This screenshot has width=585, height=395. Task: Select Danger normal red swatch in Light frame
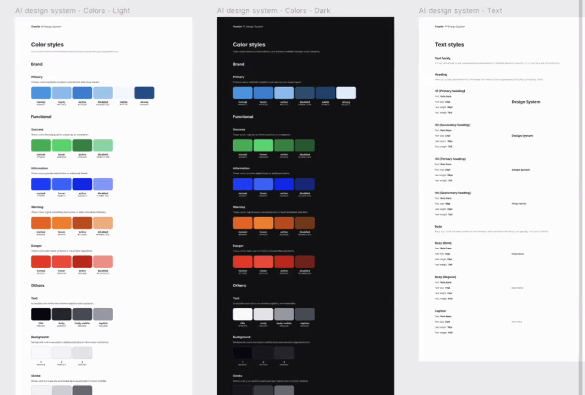[x=41, y=261]
